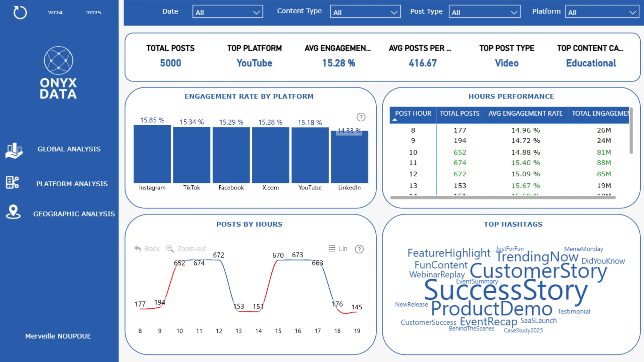Click the Onyx Data globe logo

58,60
